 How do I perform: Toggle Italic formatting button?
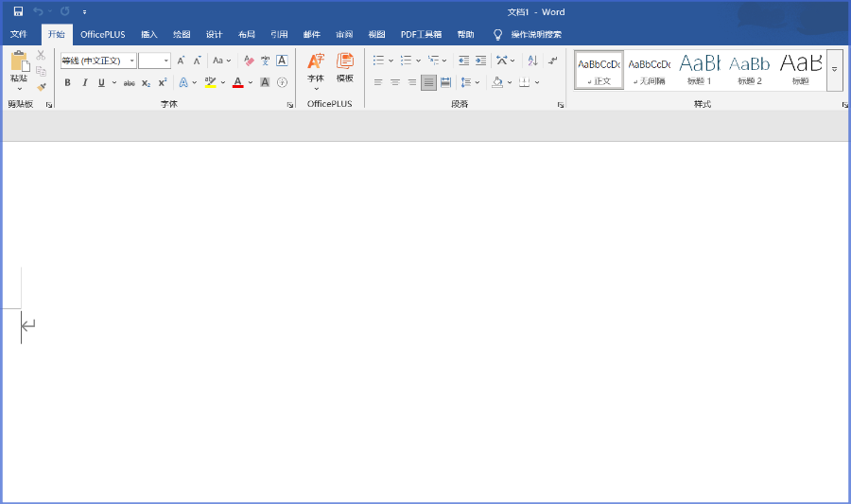coord(84,82)
